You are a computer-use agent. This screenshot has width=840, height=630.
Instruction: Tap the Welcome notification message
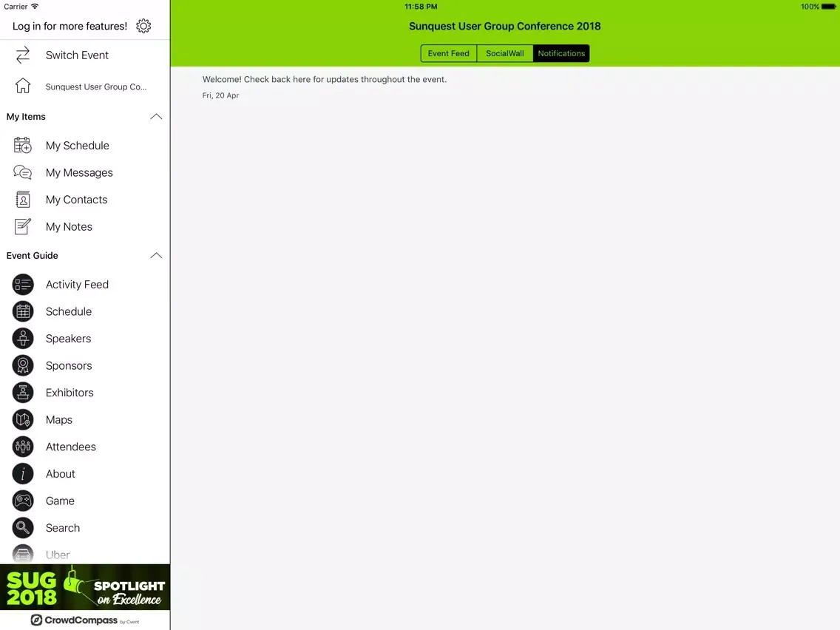324,79
